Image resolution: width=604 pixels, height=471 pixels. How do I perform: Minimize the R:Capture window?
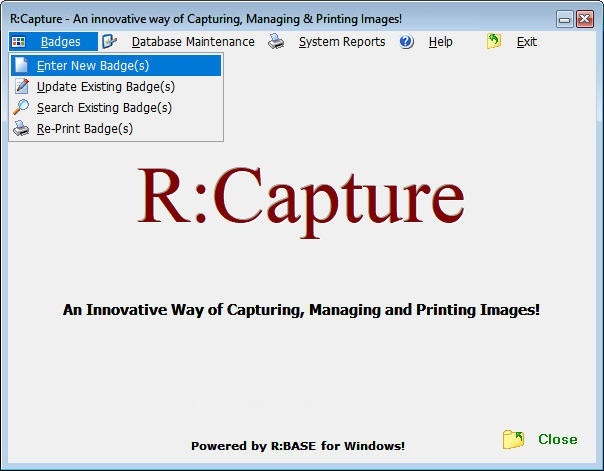coord(565,19)
